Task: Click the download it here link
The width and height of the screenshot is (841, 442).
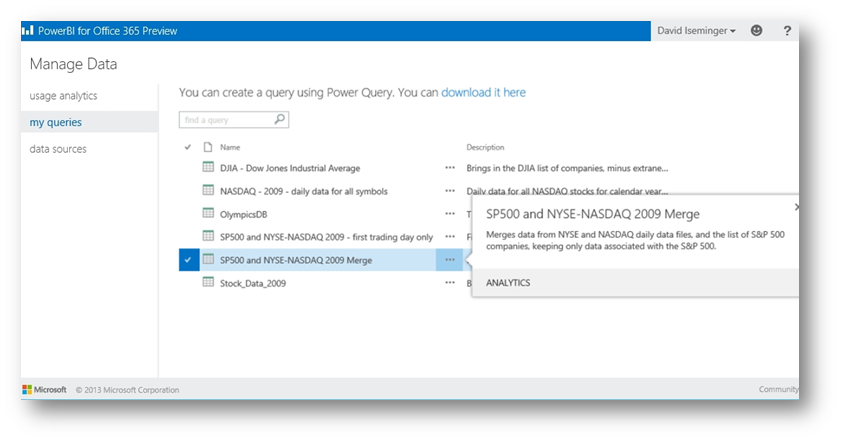Action: (483, 92)
